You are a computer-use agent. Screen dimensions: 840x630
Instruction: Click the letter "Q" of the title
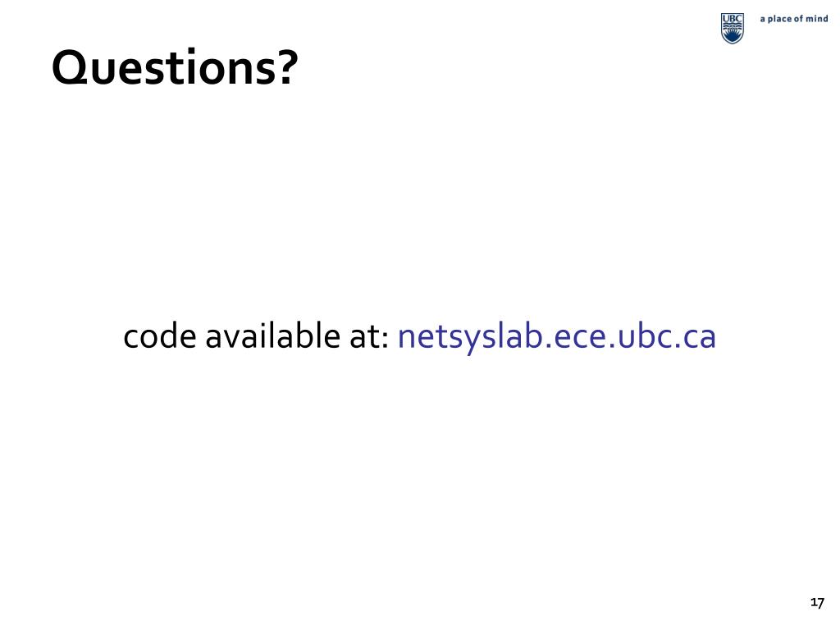(x=71, y=69)
